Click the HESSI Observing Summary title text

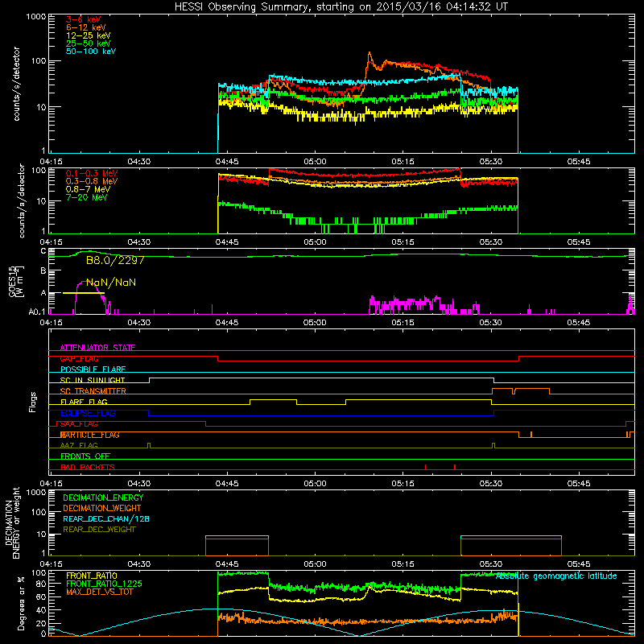[341, 7]
